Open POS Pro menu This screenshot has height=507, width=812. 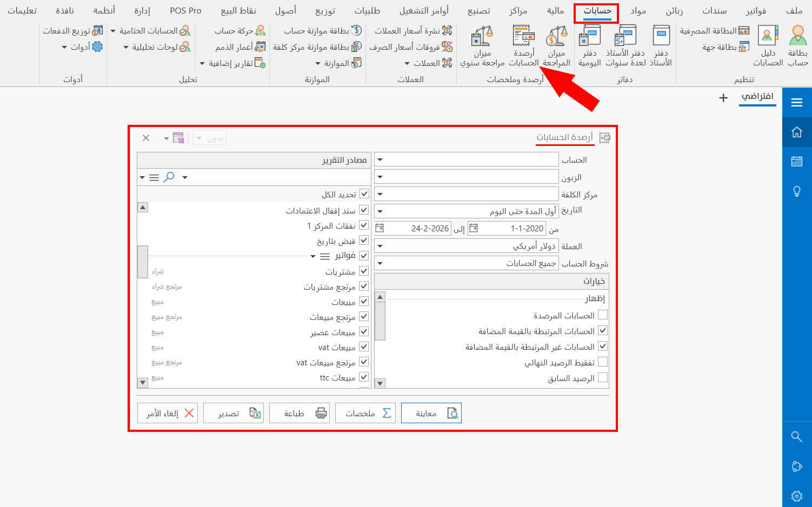(185, 11)
